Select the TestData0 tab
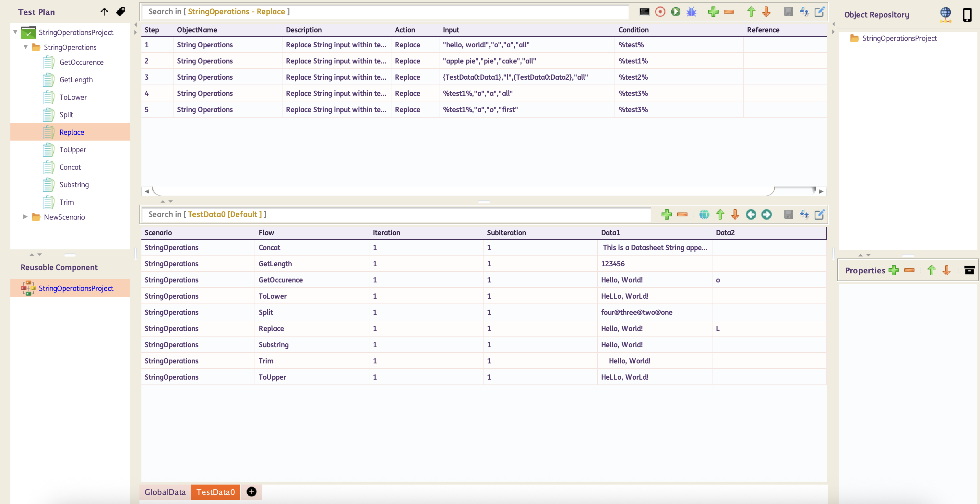 (x=215, y=492)
